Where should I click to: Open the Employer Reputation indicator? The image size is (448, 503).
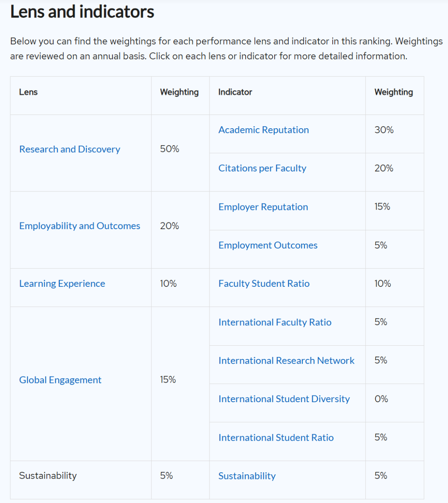click(263, 207)
